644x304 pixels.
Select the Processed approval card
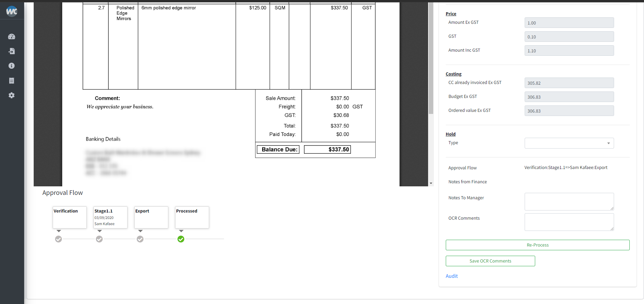point(192,217)
